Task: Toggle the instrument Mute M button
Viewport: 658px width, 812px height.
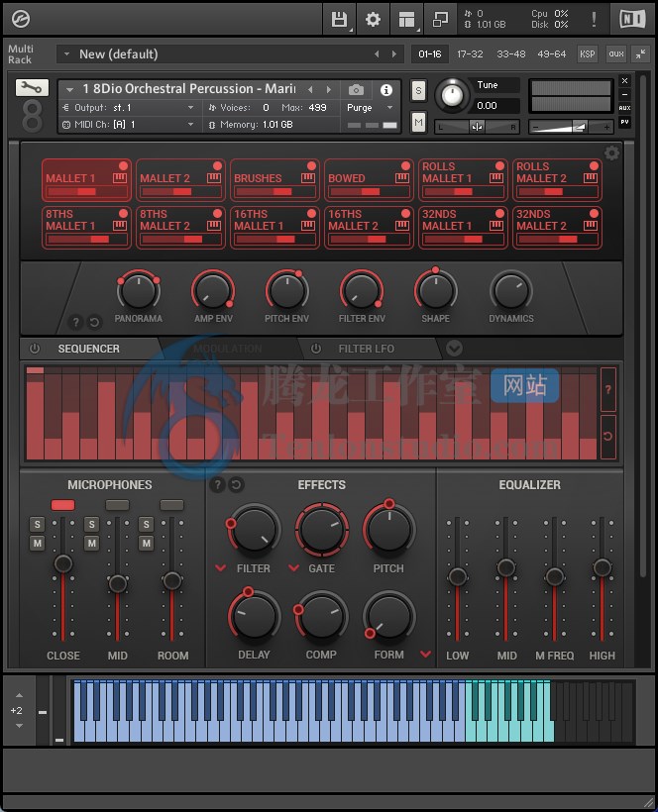Action: [418, 123]
